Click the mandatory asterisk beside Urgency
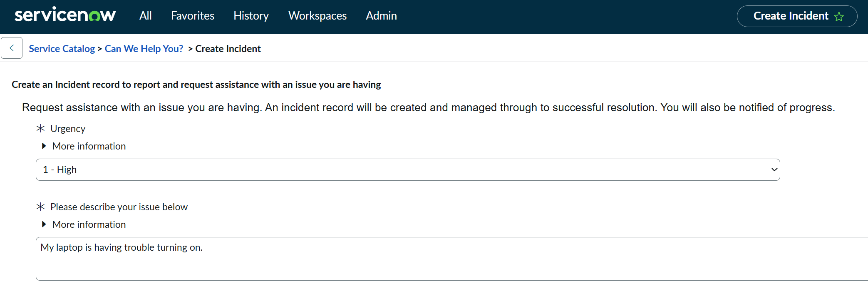This screenshot has height=294, width=868. pyautogui.click(x=40, y=128)
